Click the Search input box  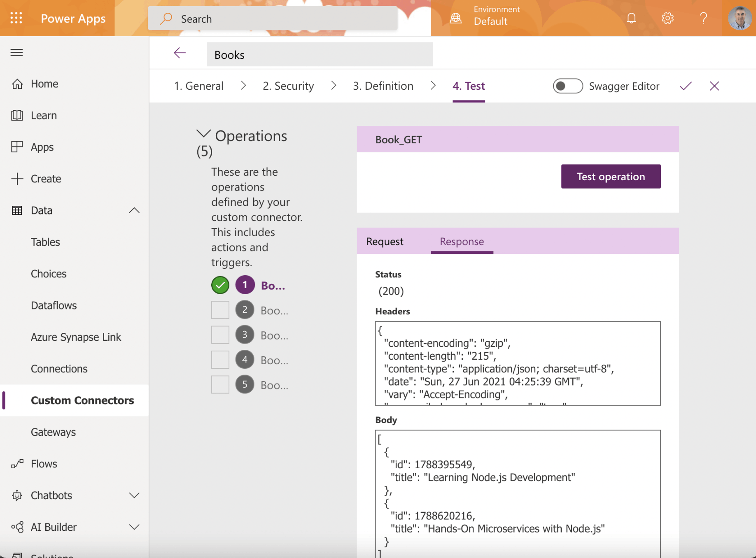pos(273,19)
